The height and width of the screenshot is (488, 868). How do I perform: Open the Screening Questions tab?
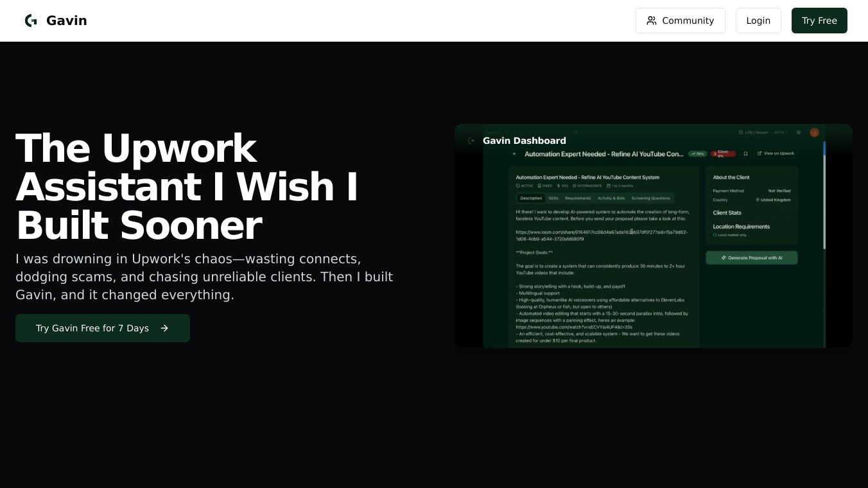(650, 198)
